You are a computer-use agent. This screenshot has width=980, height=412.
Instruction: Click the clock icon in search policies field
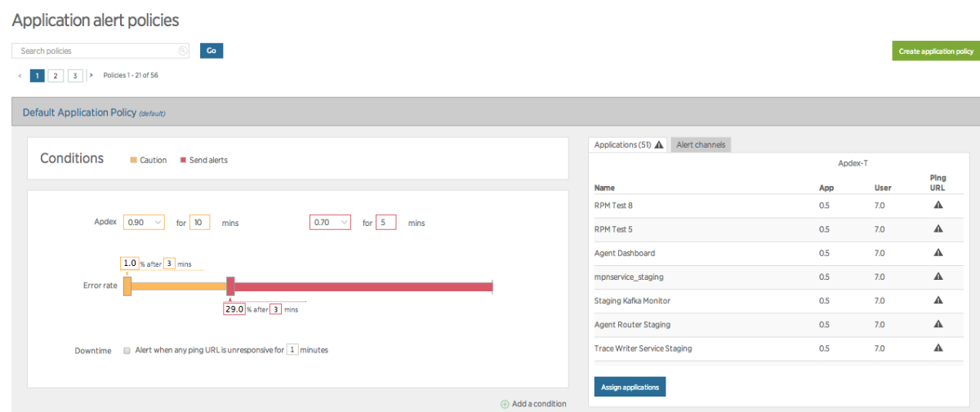point(183,51)
